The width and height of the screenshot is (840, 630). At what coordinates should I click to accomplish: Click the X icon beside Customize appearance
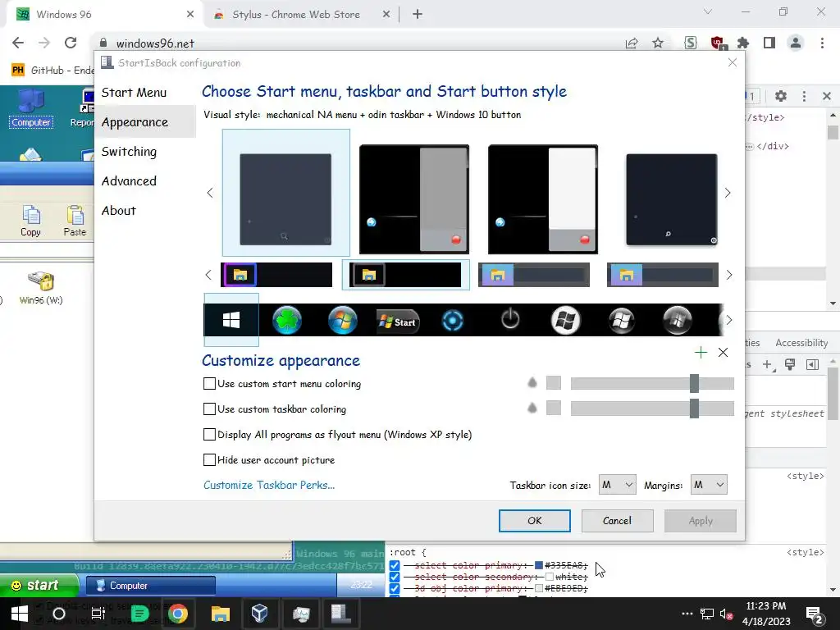[x=723, y=352]
